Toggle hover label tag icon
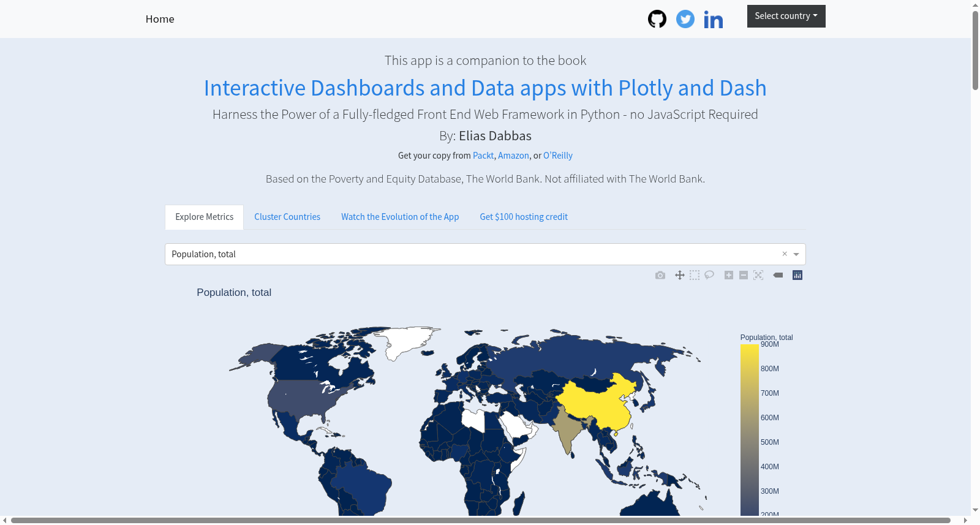Viewport: 980px width, 525px height. [778, 275]
